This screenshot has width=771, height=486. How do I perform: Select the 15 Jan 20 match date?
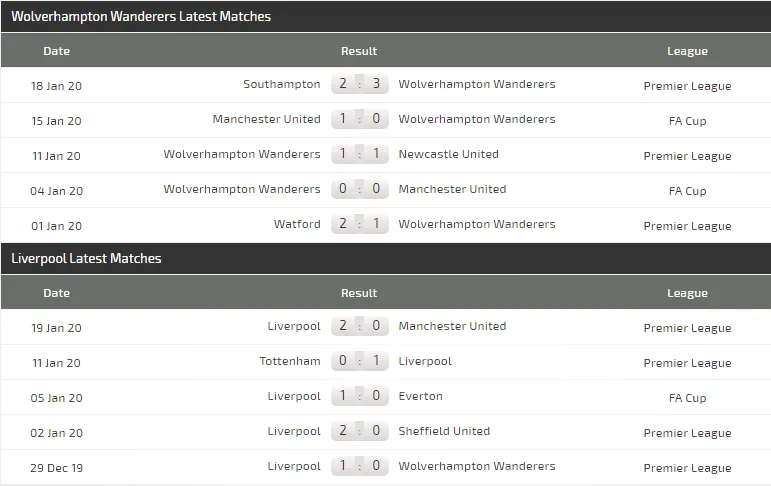(57, 120)
